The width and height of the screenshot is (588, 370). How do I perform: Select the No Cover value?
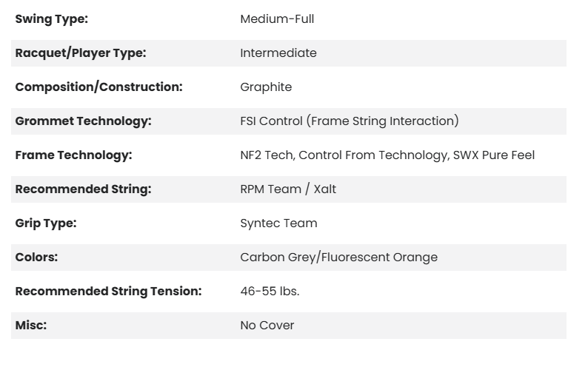(x=267, y=326)
